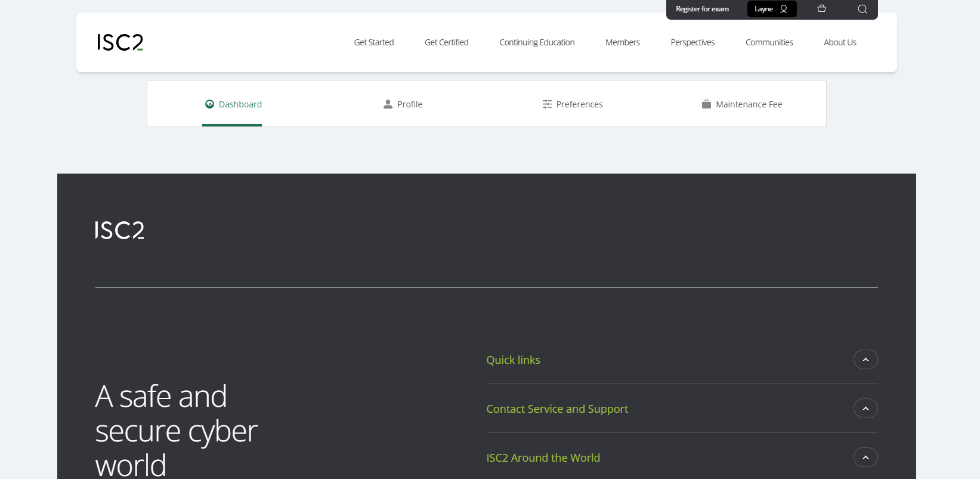Click the ISC2 footer logo
The image size is (980, 479).
(x=120, y=230)
